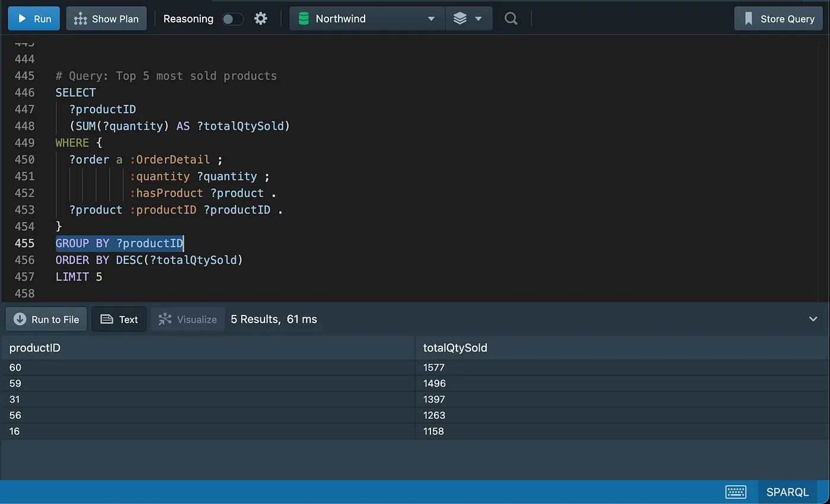Open the Northwind database dropdown

(368, 19)
